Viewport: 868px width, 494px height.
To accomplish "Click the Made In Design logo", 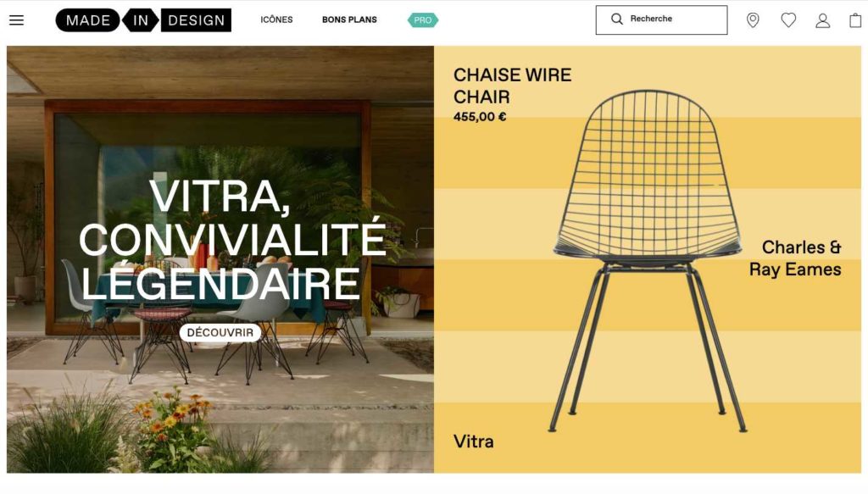I will (143, 20).
